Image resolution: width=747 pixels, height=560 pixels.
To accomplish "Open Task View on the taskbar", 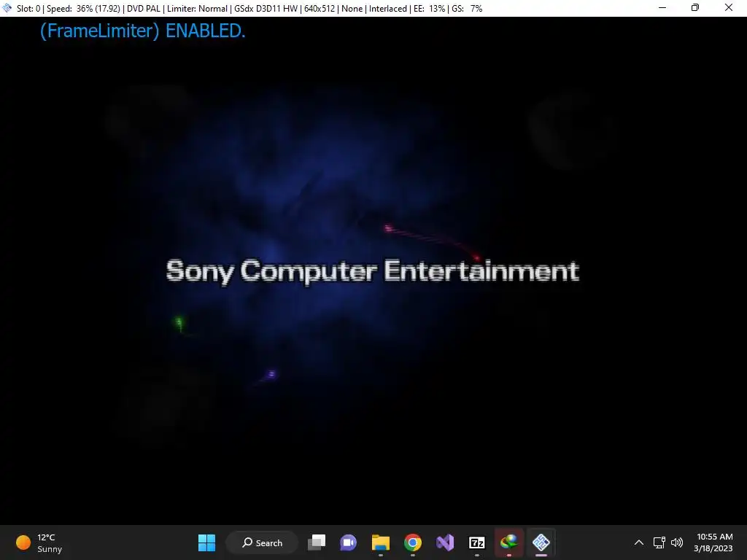I will click(x=317, y=542).
